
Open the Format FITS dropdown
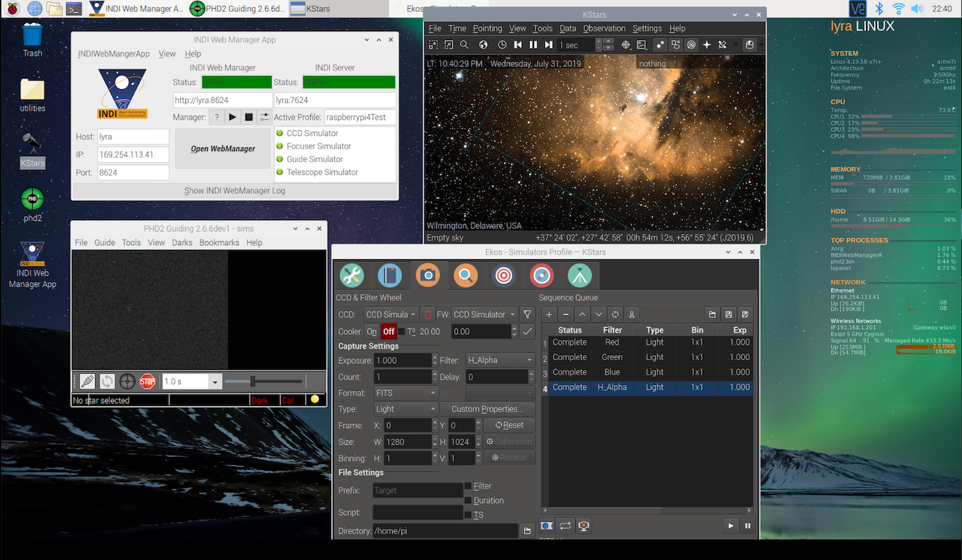[x=405, y=393]
